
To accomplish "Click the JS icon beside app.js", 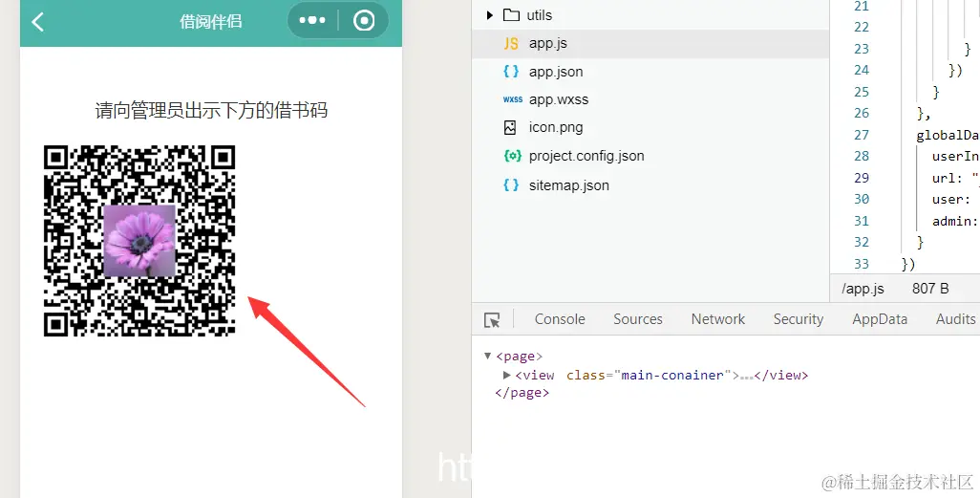I will pos(511,43).
